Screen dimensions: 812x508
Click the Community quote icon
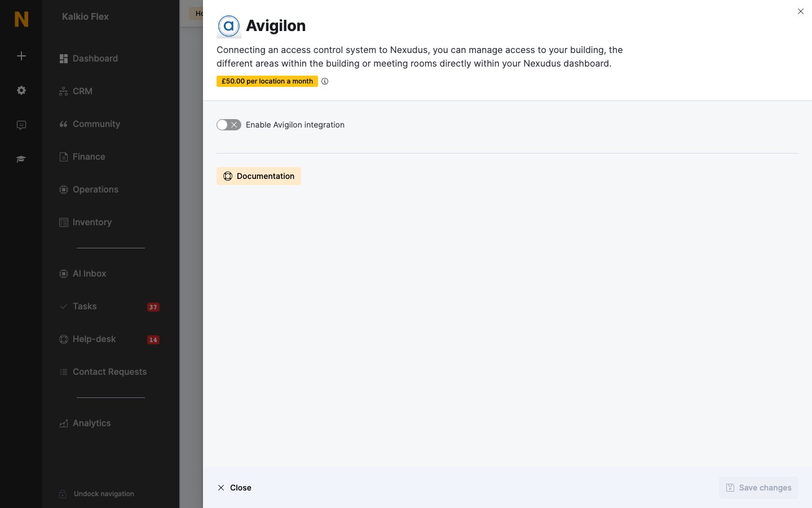(64, 124)
